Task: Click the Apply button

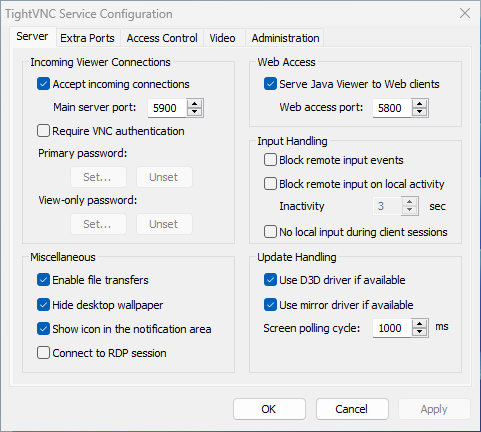Action: coord(434,409)
